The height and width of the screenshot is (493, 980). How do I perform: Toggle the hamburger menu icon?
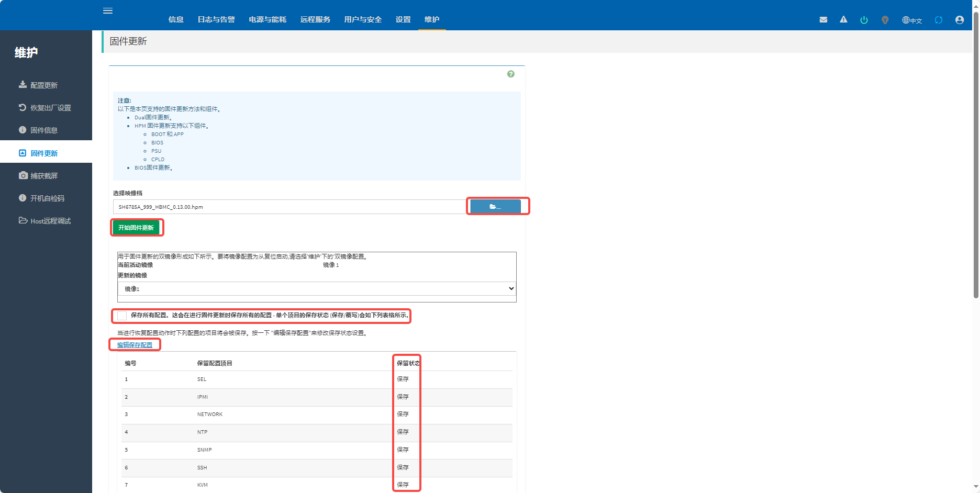(x=108, y=11)
